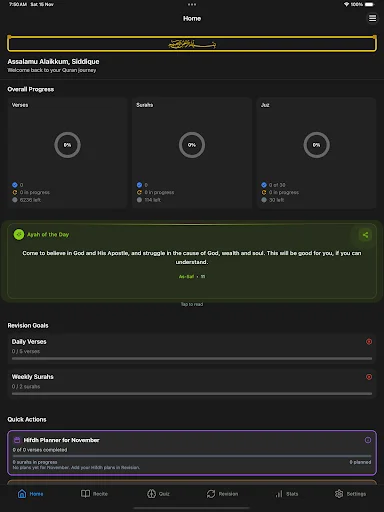Click the Surahs completed checkmark icon

(x=139, y=185)
